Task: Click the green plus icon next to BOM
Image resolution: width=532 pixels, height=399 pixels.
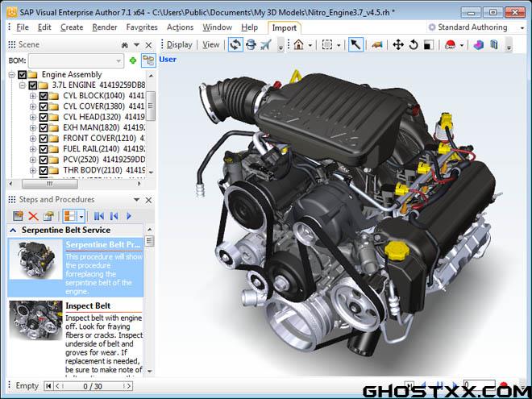Action: 133,60
